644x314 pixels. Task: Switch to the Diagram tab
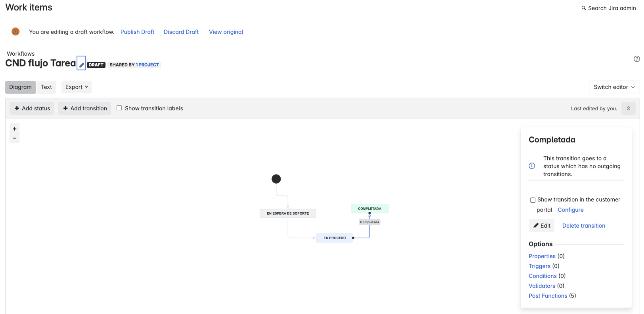point(20,87)
